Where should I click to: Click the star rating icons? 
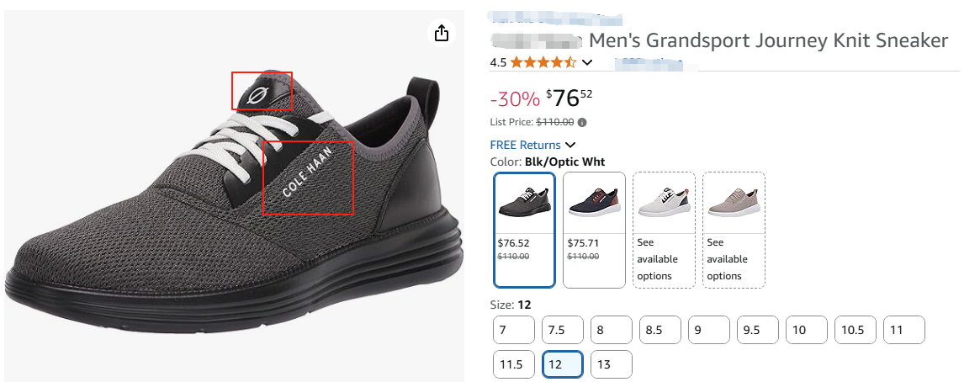pos(543,62)
